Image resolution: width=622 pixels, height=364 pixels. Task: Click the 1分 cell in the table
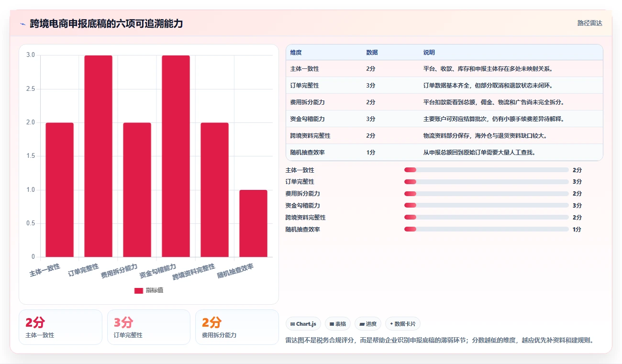coord(371,153)
